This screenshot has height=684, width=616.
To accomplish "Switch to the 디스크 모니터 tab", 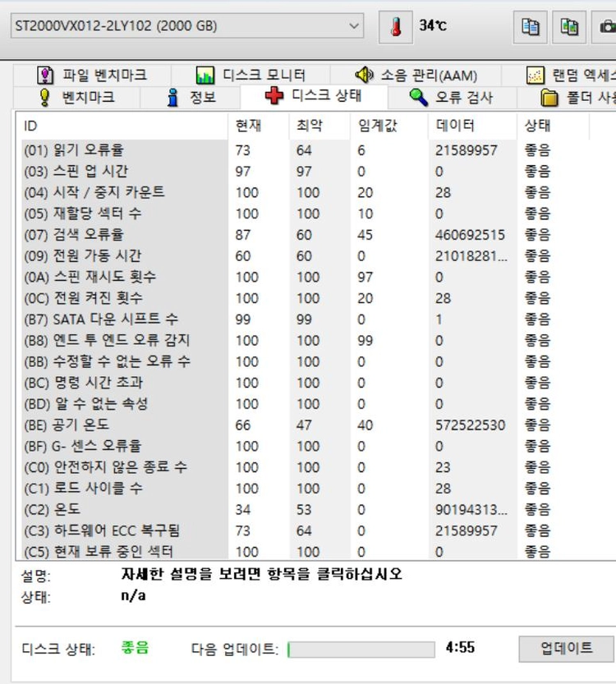I will coord(251,76).
